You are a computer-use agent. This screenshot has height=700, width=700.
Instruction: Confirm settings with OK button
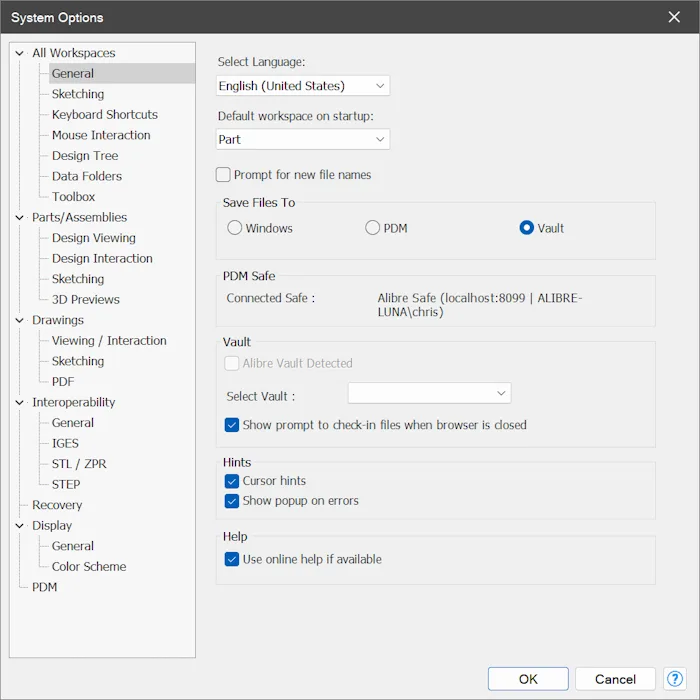(528, 679)
